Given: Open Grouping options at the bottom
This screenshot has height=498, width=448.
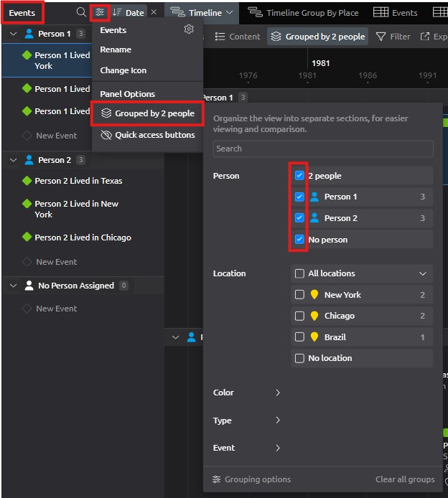Looking at the screenshot, I should click(251, 479).
